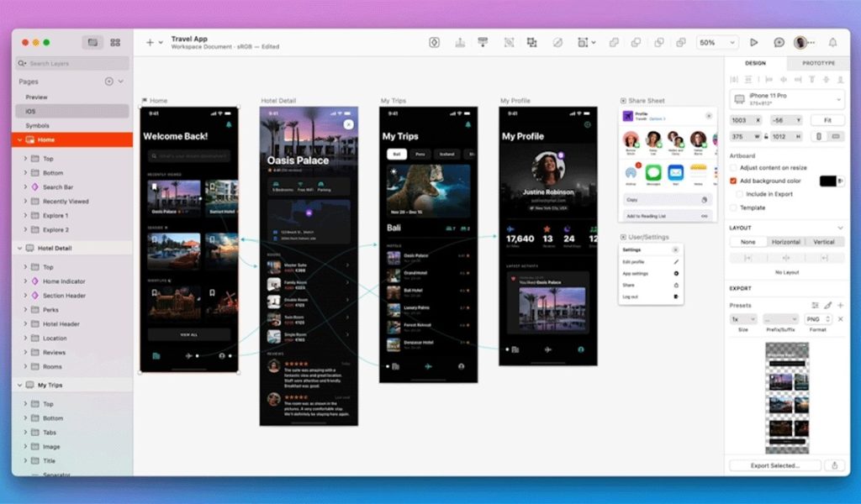Open the comments icon in the toolbar
This screenshot has height=504, width=861.
point(779,42)
